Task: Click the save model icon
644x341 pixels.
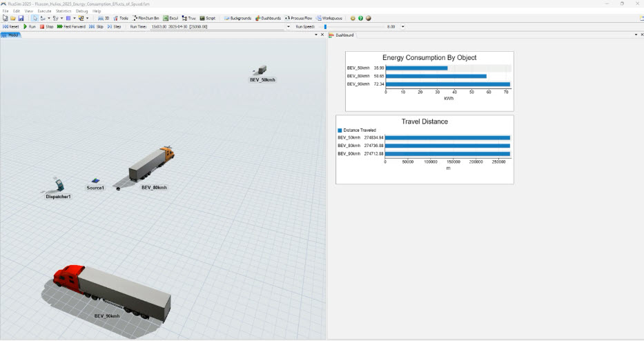Action: [x=21, y=18]
